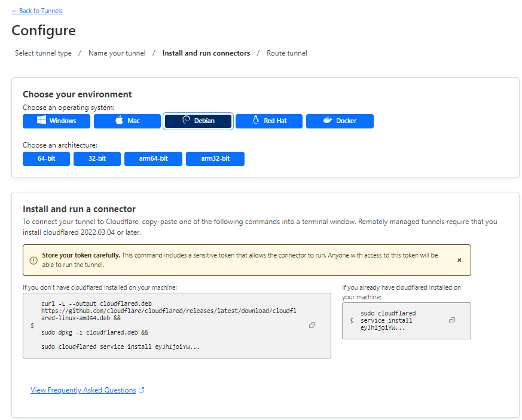Go to Name your tunnel step

pos(117,53)
